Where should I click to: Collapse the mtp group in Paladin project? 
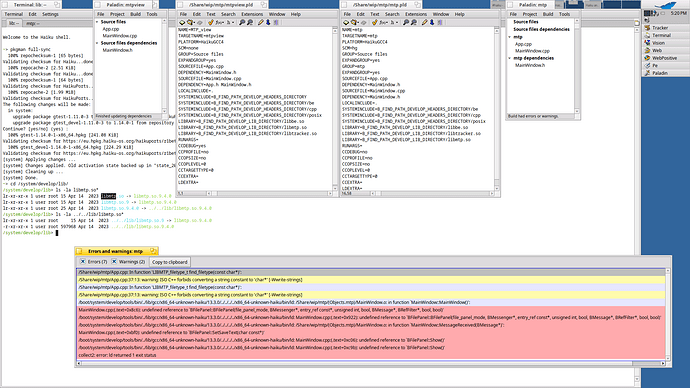pos(510,37)
